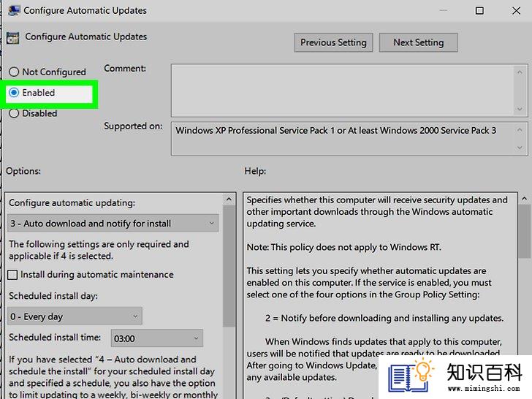Image resolution: width=532 pixels, height=399 pixels.
Task: Select the Not Configured radio button
Action: tap(14, 72)
